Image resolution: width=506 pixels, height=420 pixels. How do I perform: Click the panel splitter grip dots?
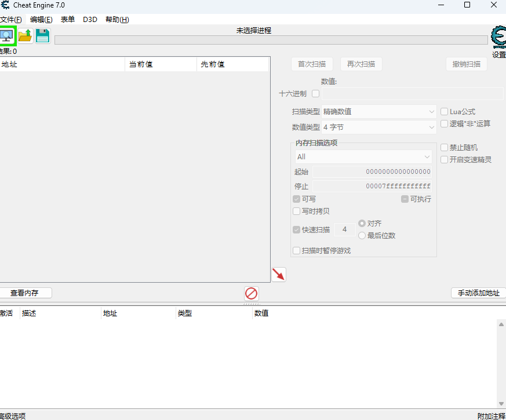(x=252, y=304)
